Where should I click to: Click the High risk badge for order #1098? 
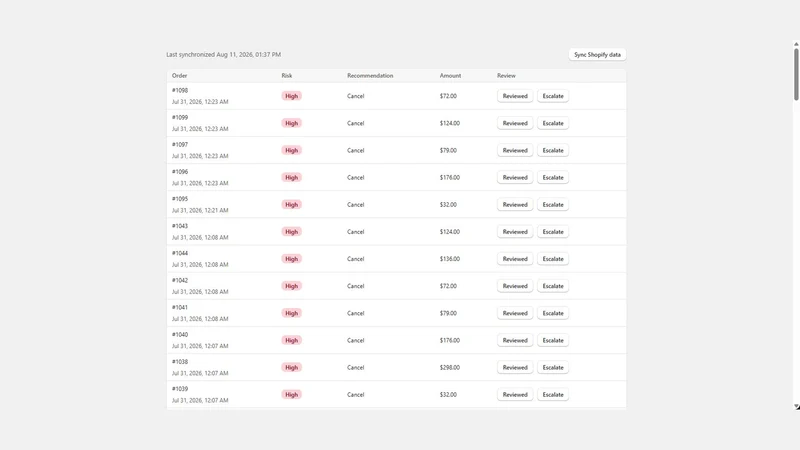pyautogui.click(x=291, y=96)
